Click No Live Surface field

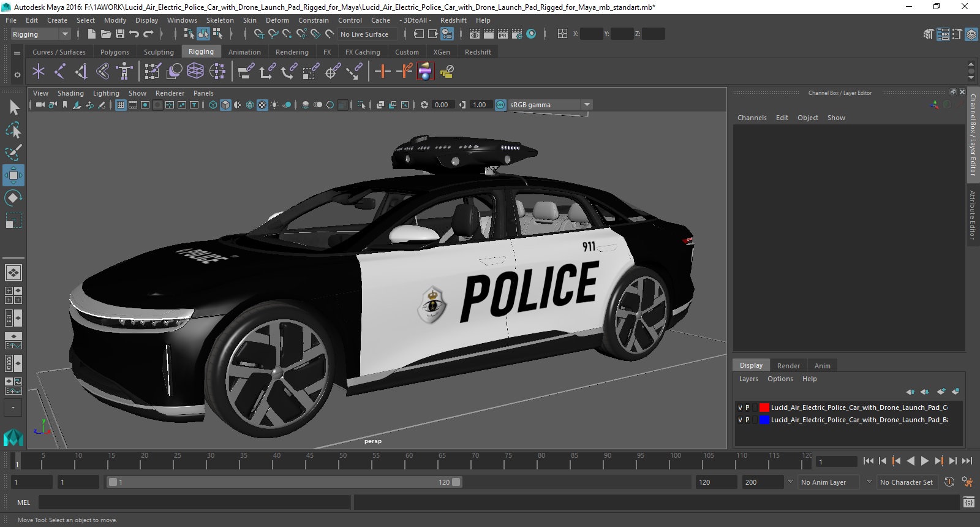point(367,34)
